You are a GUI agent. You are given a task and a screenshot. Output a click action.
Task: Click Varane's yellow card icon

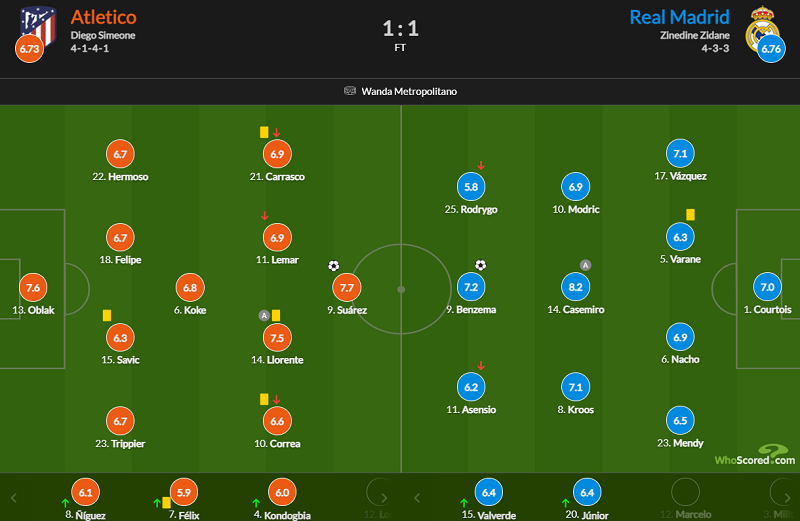690,215
